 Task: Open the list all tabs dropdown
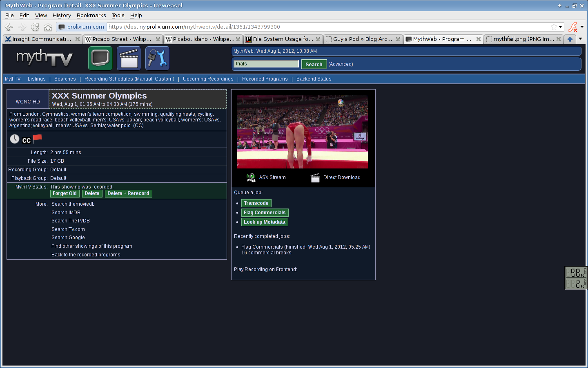(x=580, y=39)
